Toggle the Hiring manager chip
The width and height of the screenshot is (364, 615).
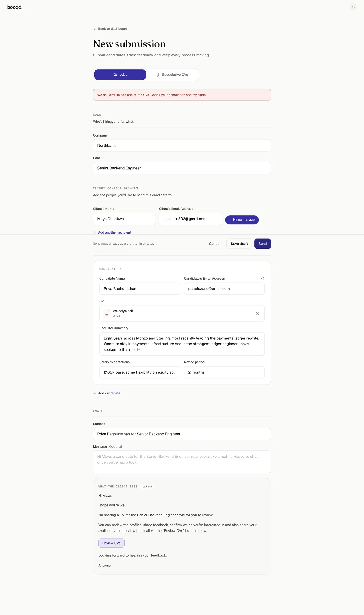click(242, 220)
